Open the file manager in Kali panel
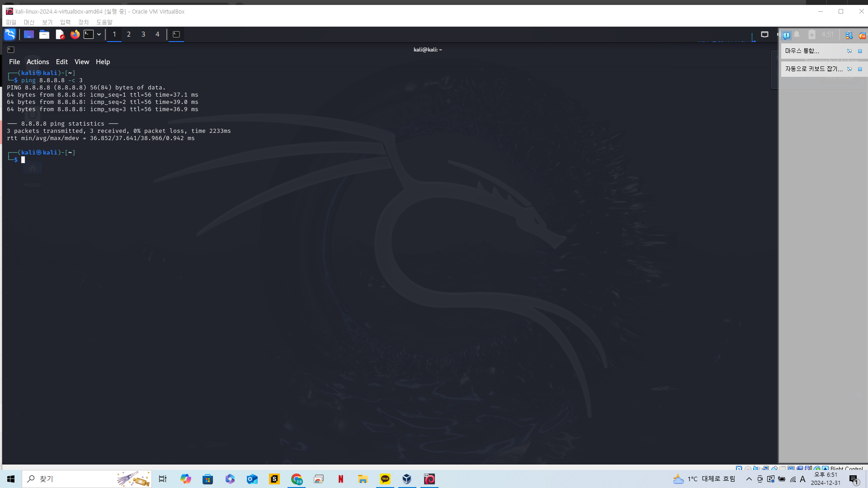This screenshot has width=868, height=488. coord(44,34)
